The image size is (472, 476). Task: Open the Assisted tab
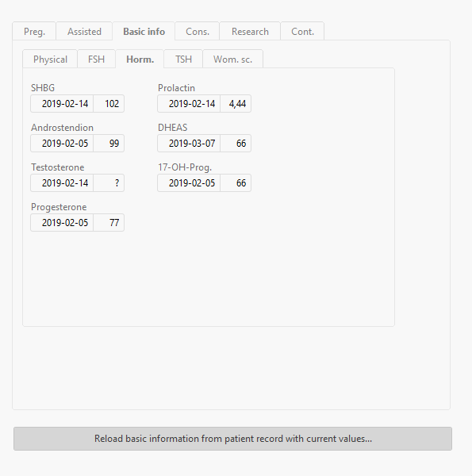point(84,31)
